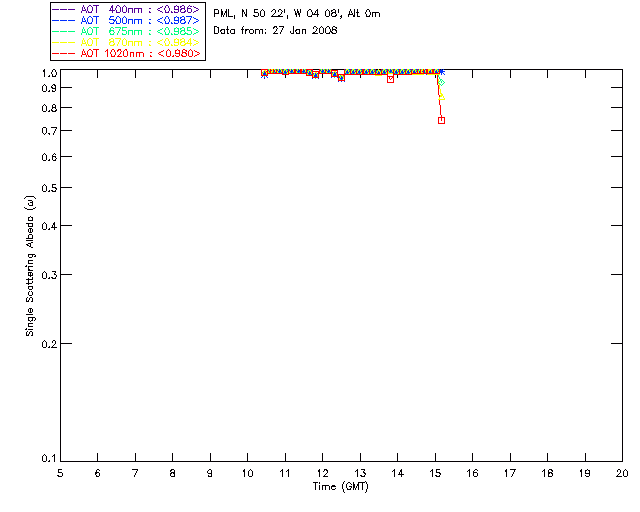Click the x-axis tick label 15
The height and width of the screenshot is (512, 640).
435,474
